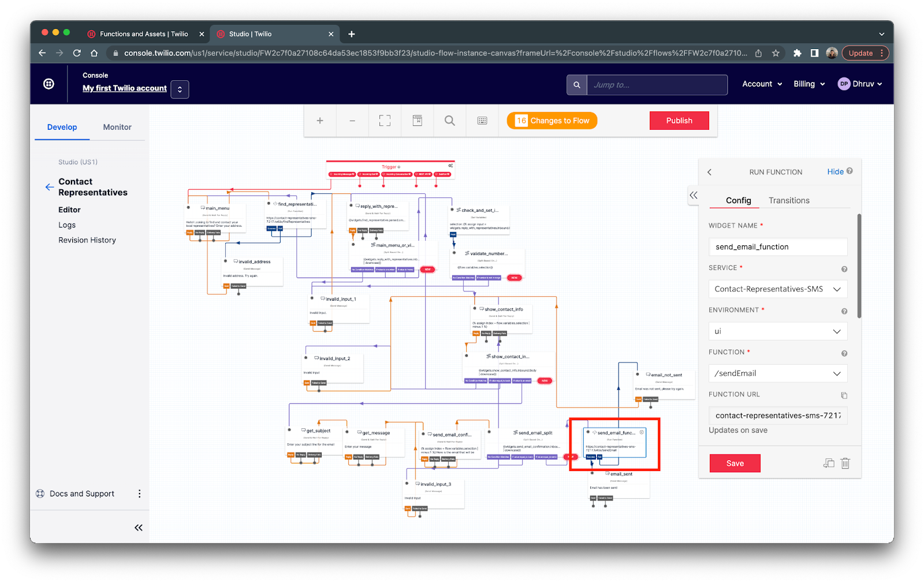Click the Chrome Update button

point(865,53)
